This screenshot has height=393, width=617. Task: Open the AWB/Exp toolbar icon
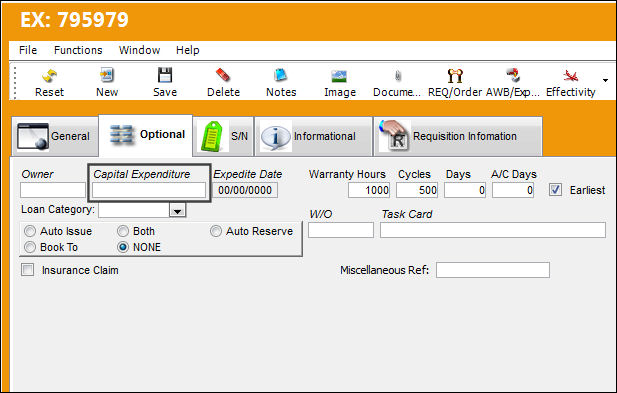click(x=513, y=75)
